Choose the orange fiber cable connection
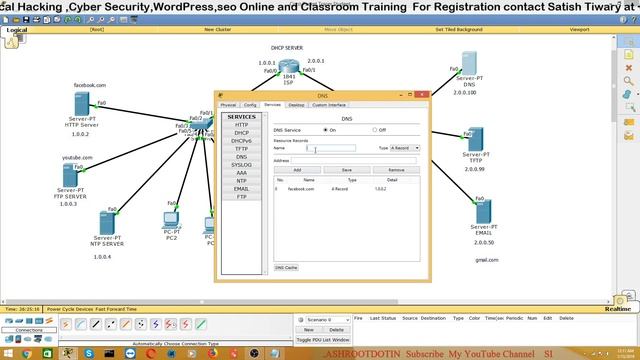Image resolution: width=640 pixels, height=360 pixels. [126, 324]
